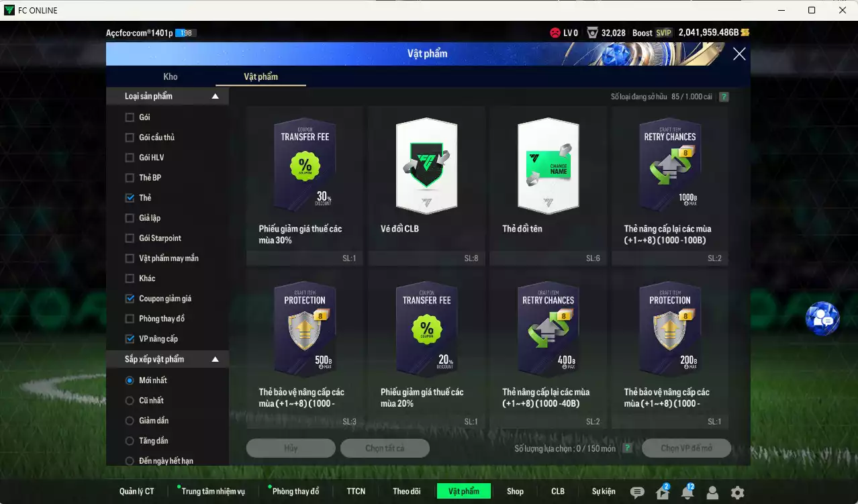858x504 pixels.
Task: Tick the Vật phẩm may mắn checkbox
Action: 130,258
